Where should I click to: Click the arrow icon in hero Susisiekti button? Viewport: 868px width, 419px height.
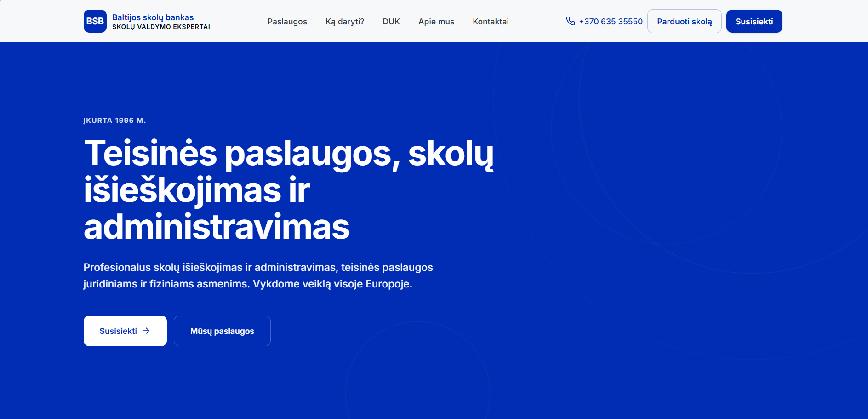click(x=146, y=331)
